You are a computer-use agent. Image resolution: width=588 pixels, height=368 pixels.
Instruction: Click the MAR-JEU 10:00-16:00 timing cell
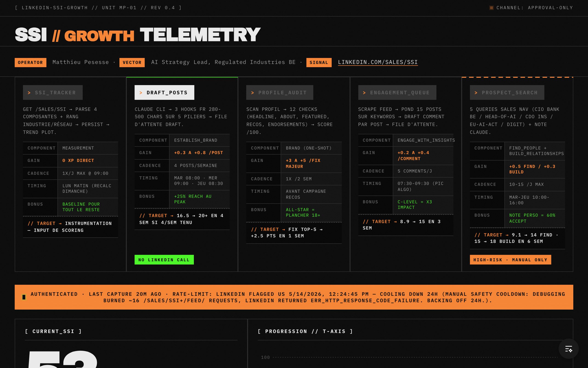coord(534,200)
